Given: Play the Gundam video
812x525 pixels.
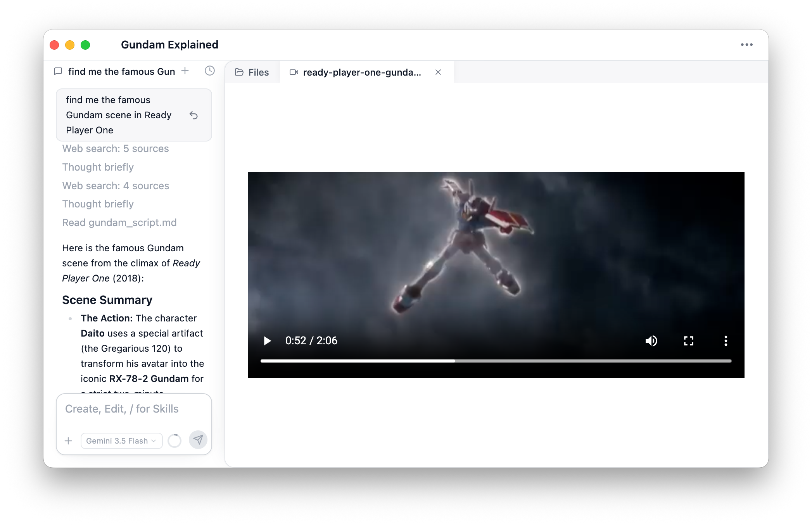Looking at the screenshot, I should [267, 341].
